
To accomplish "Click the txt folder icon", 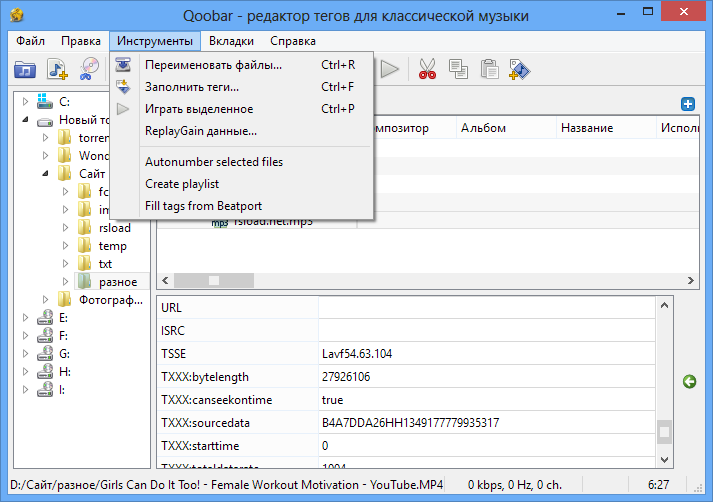I will (84, 263).
